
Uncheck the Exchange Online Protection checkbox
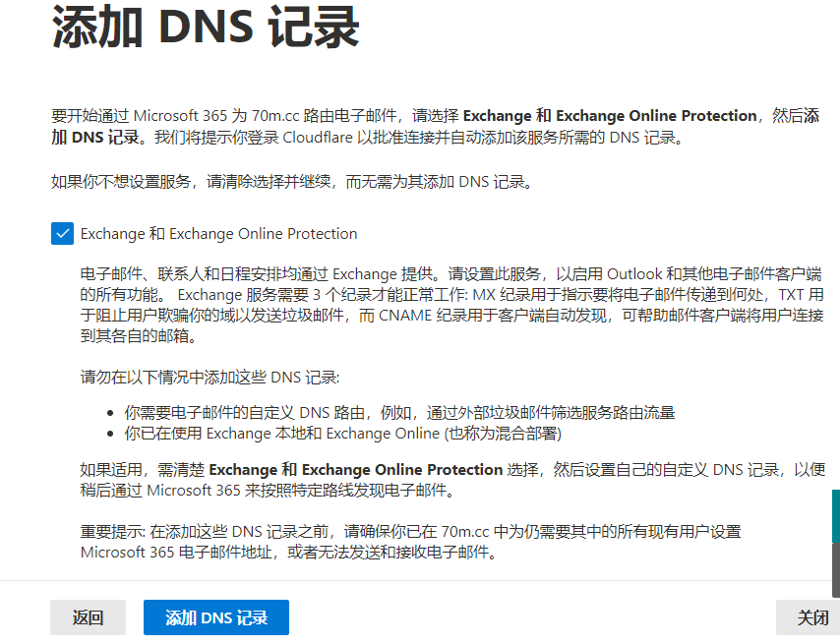click(62, 233)
